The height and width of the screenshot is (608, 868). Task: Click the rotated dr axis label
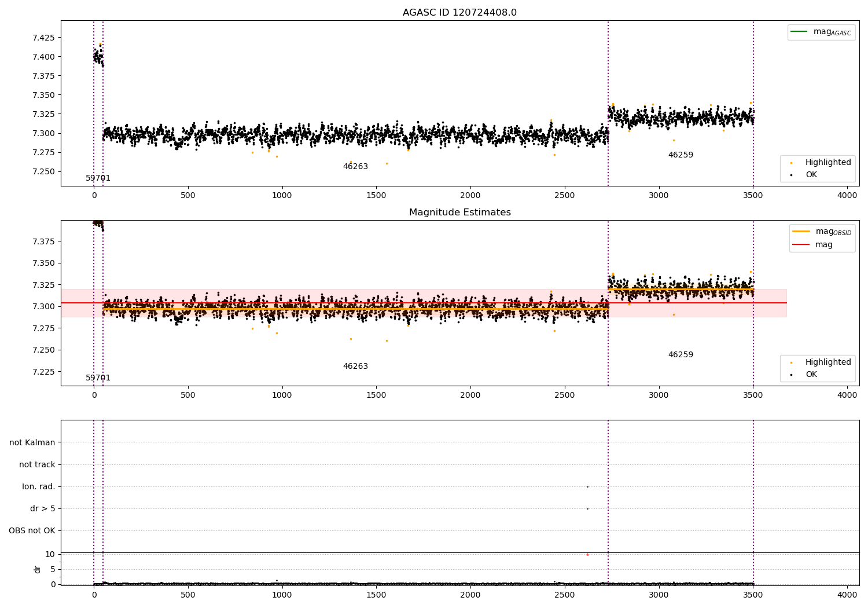pyautogui.click(x=38, y=569)
